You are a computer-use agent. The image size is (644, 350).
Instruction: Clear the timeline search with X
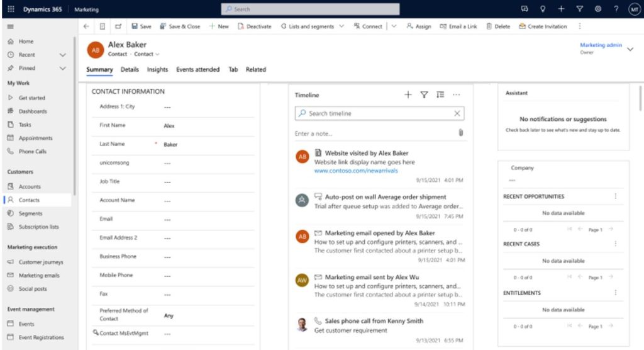pos(457,113)
